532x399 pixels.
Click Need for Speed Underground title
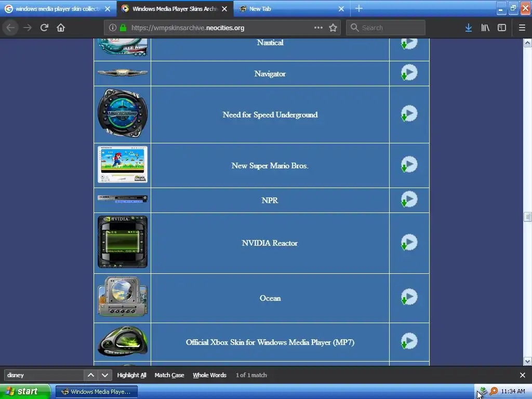pos(270,115)
